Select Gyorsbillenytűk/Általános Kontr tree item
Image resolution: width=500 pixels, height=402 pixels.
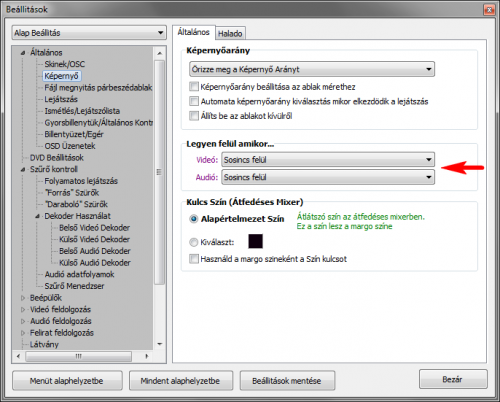click(x=98, y=123)
